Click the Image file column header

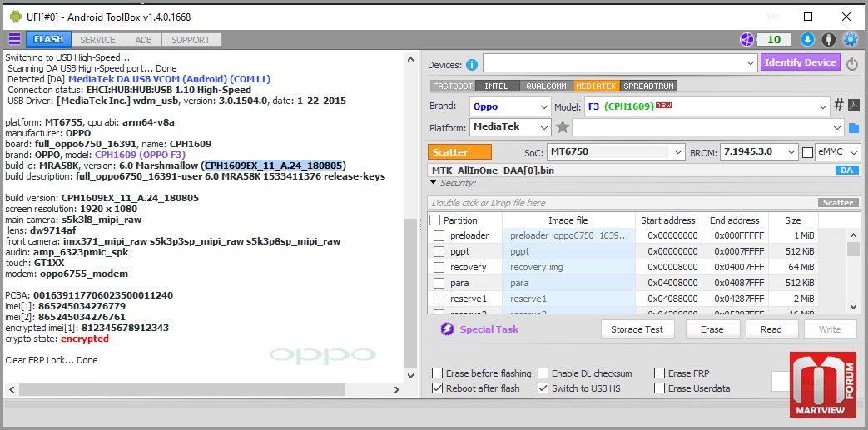pos(568,220)
